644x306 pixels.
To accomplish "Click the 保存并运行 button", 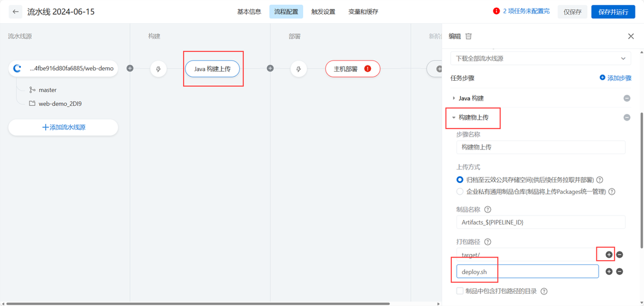I will pos(613,12).
